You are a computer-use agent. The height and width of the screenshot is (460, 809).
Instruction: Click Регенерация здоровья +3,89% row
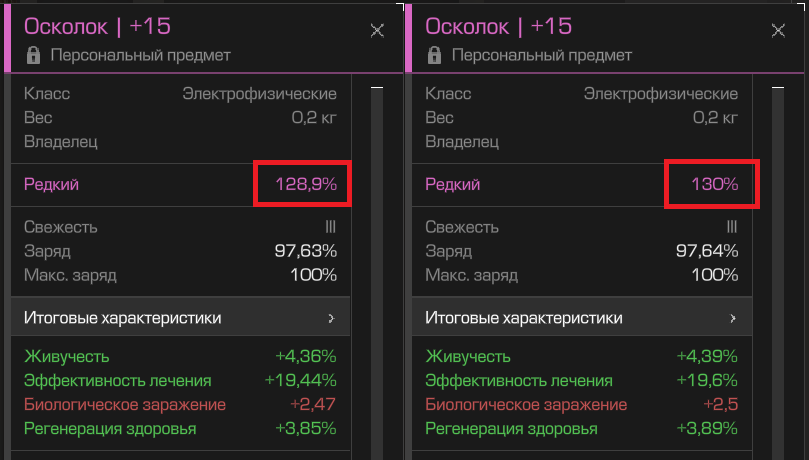click(x=581, y=429)
